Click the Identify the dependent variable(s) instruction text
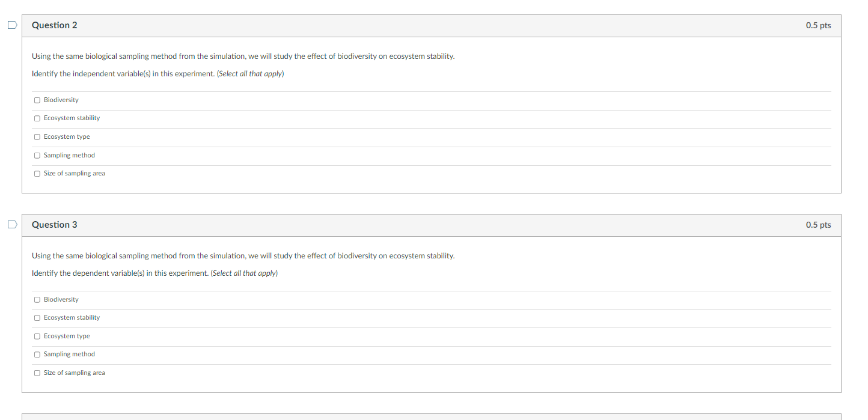Screen dimensions: 868x420 pos(154,273)
